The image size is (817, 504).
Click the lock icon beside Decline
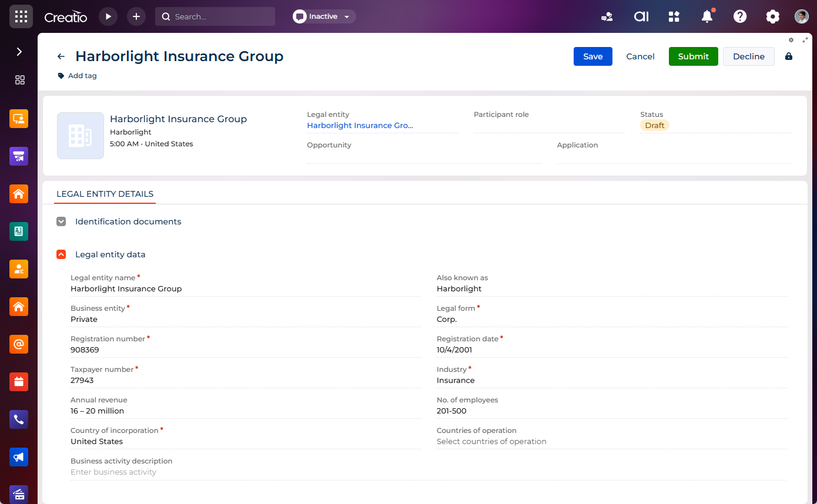coord(789,56)
